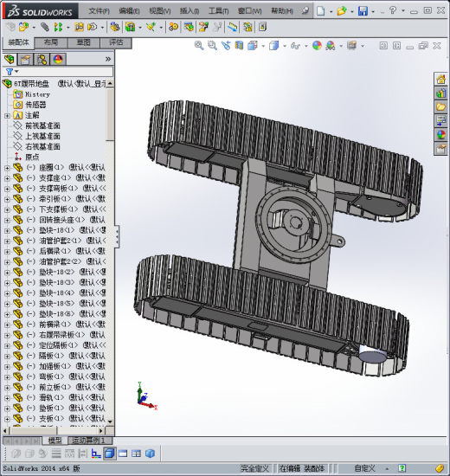Switch to the ConfigurationManager tab icon
Viewport: 450px width, 476px height.
click(x=42, y=59)
